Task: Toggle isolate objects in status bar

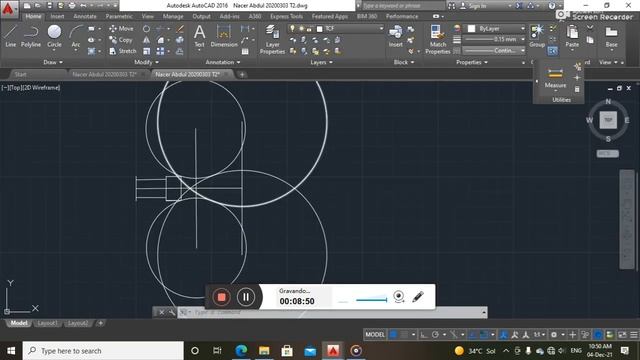Action: coord(585,335)
